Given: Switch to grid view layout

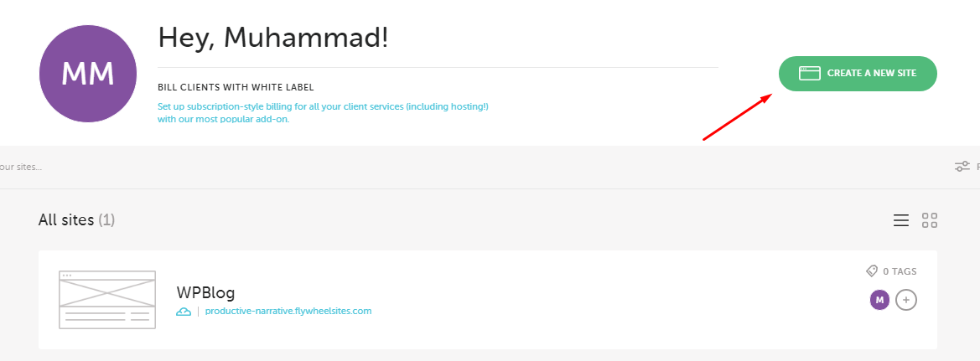Looking at the screenshot, I should coord(930,220).
